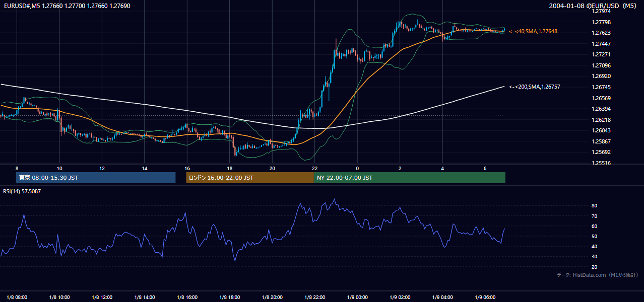Click RSI axis level 40
644x302 pixels.
coord(594,246)
